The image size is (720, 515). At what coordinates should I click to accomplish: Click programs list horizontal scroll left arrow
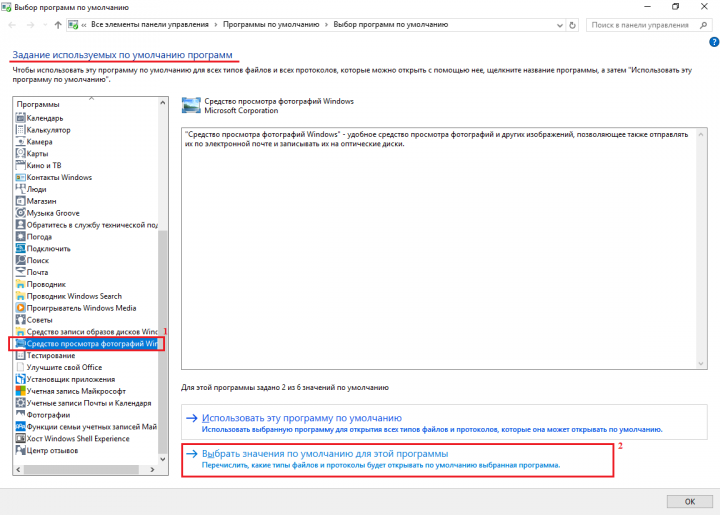[18, 470]
